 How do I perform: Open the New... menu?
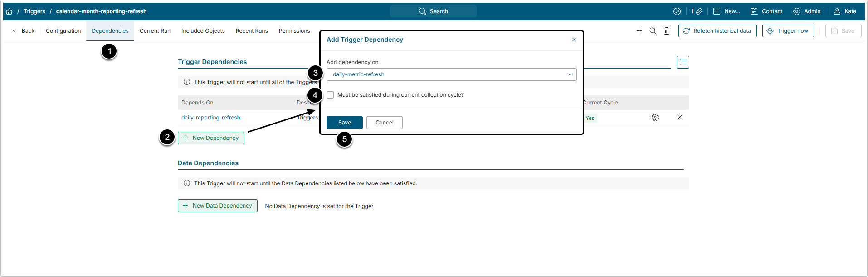(727, 11)
